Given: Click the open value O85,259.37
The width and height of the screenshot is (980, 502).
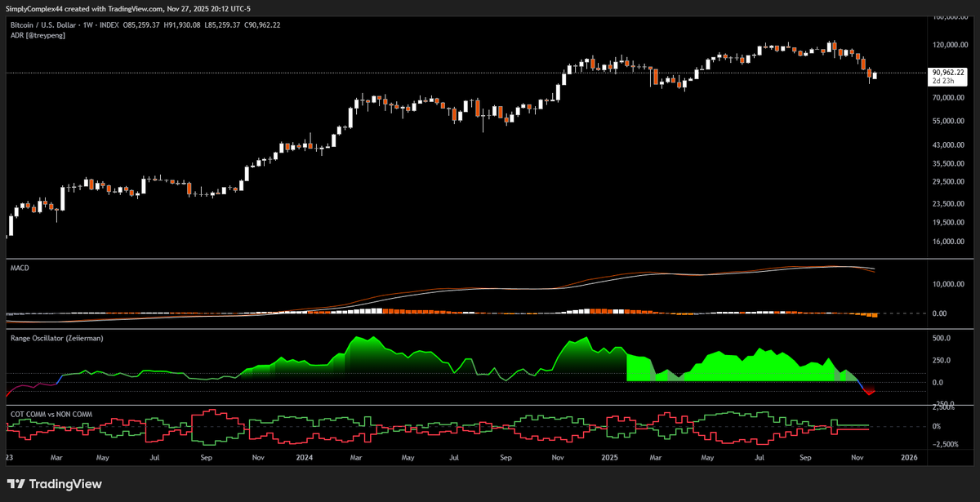Looking at the screenshot, I should pos(142,25).
